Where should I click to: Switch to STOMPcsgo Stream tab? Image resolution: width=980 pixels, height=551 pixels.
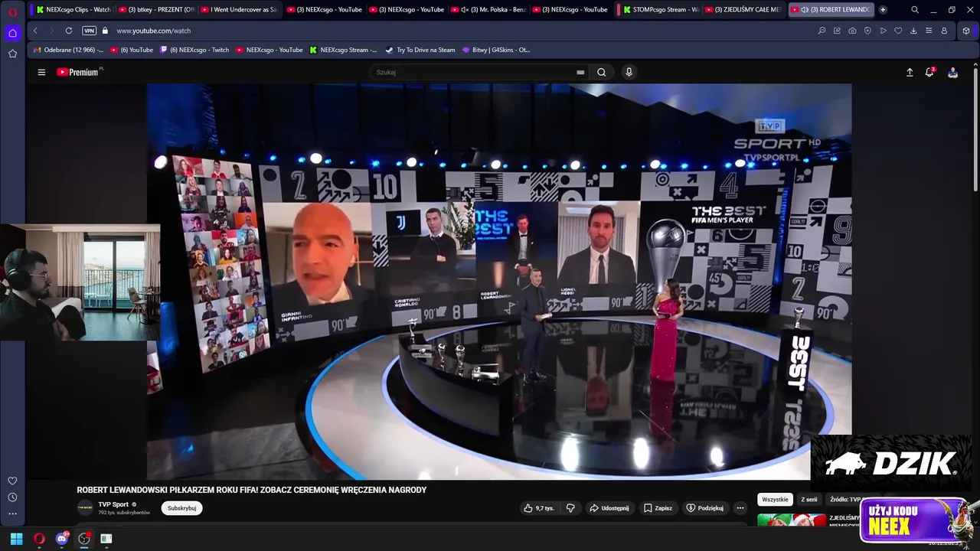coord(660,10)
